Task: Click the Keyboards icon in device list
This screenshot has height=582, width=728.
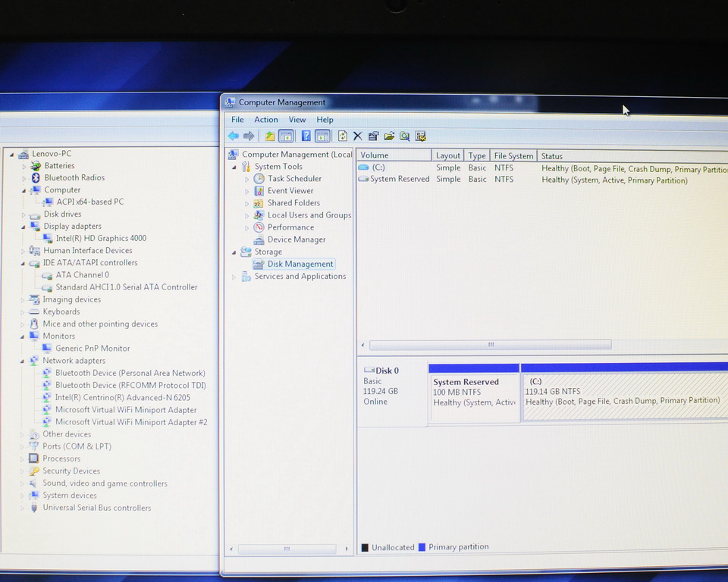Action: pyautogui.click(x=34, y=312)
